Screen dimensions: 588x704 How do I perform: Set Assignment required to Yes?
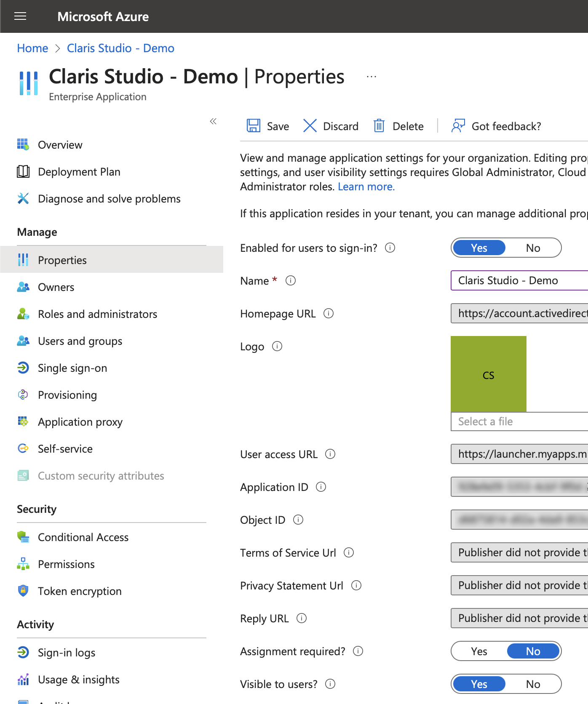[479, 651]
